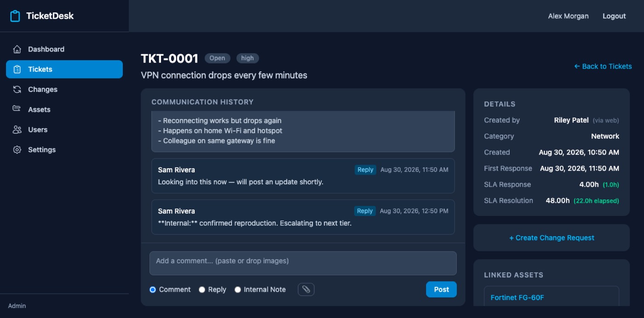The width and height of the screenshot is (644, 318).
Task: Open Settings from the sidebar
Action: point(64,150)
